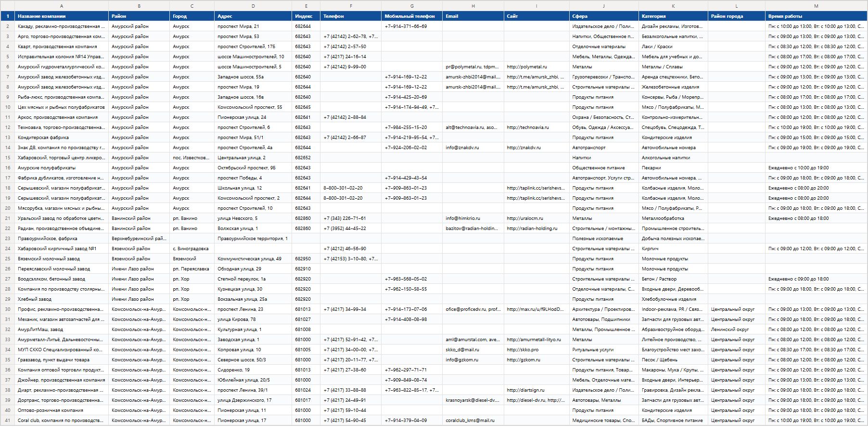Viewport: 868px width, 434px height.
Task: Select cell 'Ритуальные услуги'
Action: [x=604, y=350]
